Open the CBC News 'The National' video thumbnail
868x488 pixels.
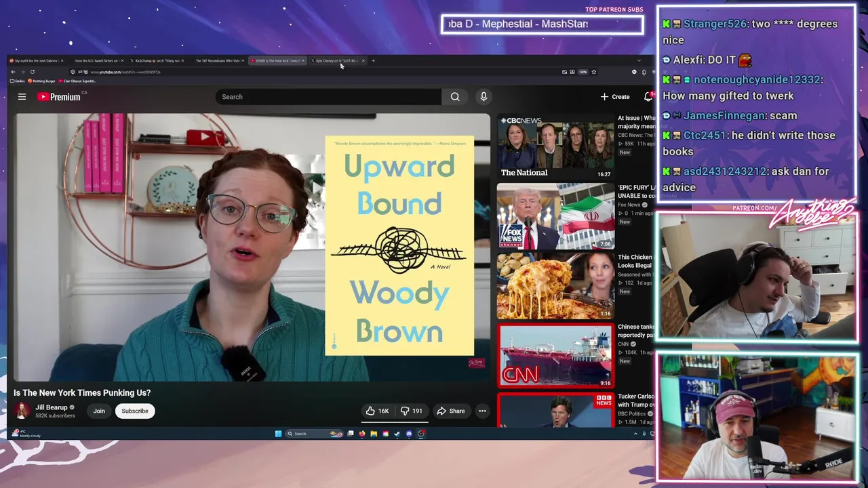pos(556,147)
